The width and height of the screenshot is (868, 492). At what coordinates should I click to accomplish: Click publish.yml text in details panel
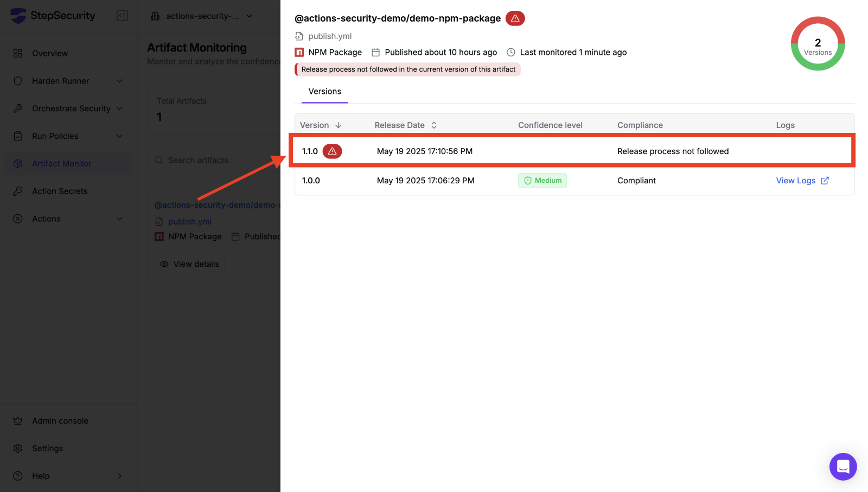point(330,36)
